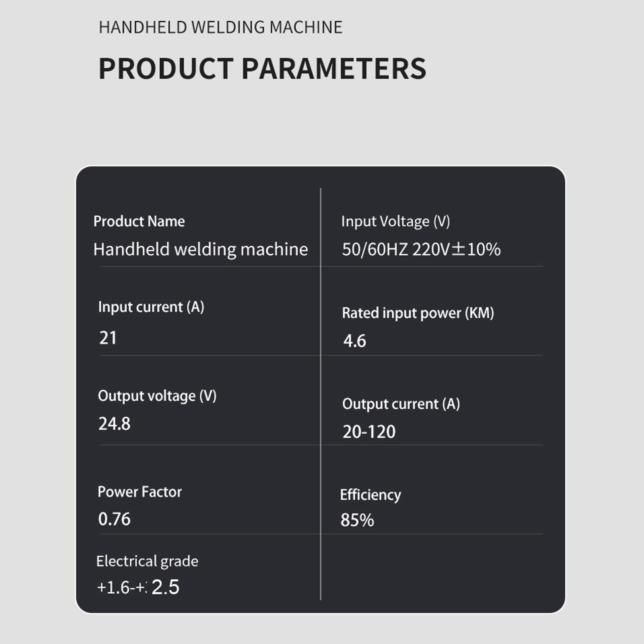Click the power factor value 0.76

pyautogui.click(x=114, y=519)
